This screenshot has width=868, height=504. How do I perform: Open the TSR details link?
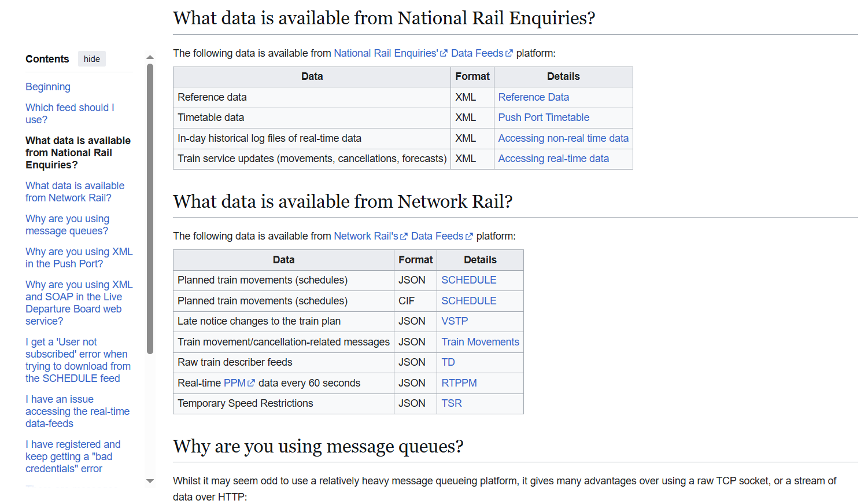(452, 403)
